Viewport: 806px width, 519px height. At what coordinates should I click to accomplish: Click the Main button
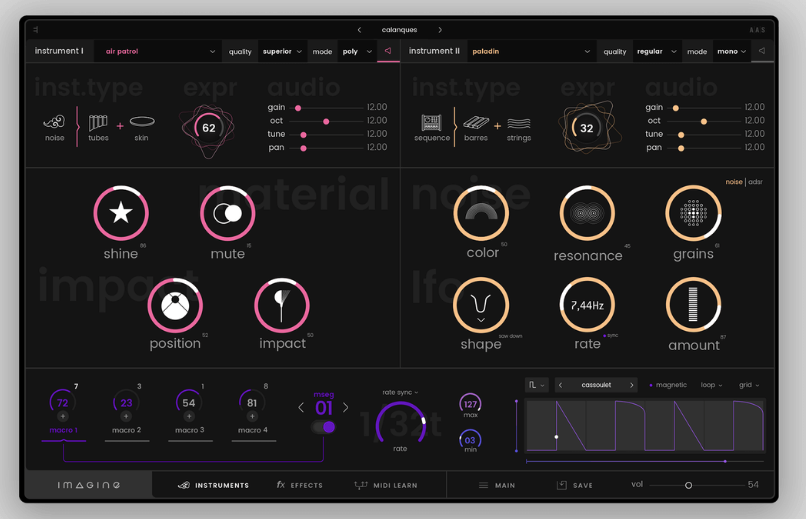[x=497, y=485]
